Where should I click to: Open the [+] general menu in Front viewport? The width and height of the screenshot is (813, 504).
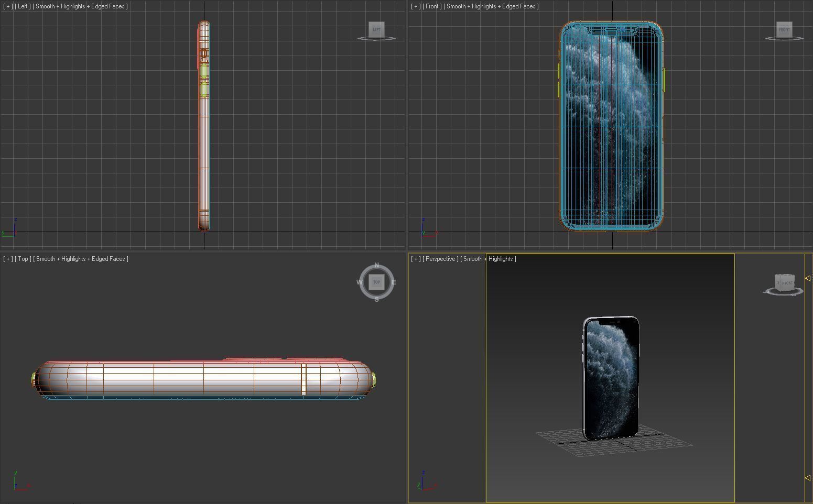pos(416,6)
